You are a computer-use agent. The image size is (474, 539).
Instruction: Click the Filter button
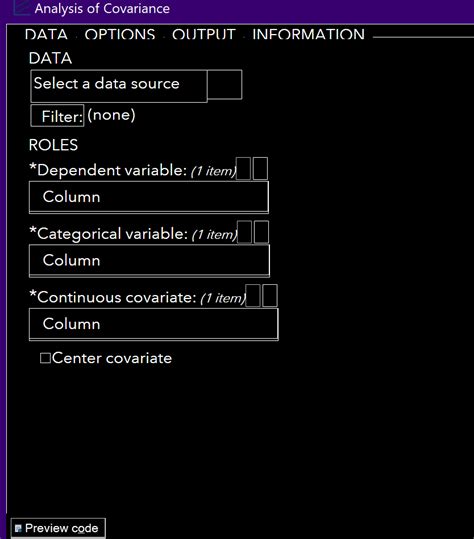click(x=57, y=116)
